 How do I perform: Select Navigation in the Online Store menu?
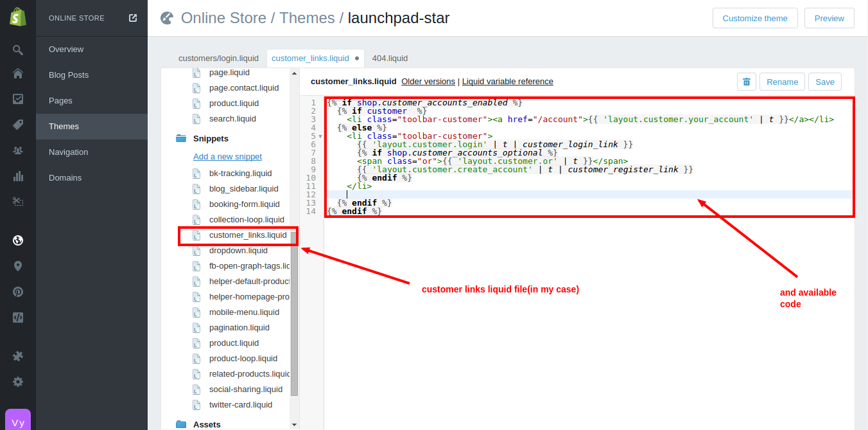click(x=69, y=152)
